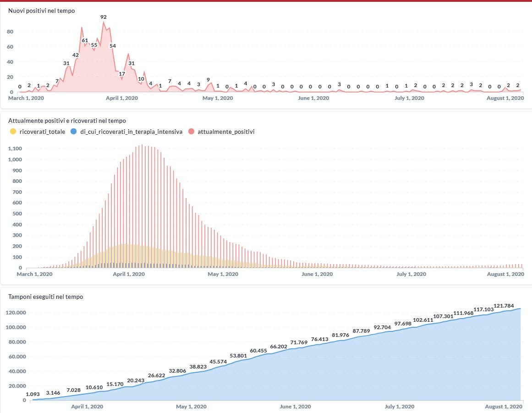Image resolution: width=532 pixels, height=413 pixels.
Task: Click the blue terapia_intensiva legend dot
Action: click(74, 132)
